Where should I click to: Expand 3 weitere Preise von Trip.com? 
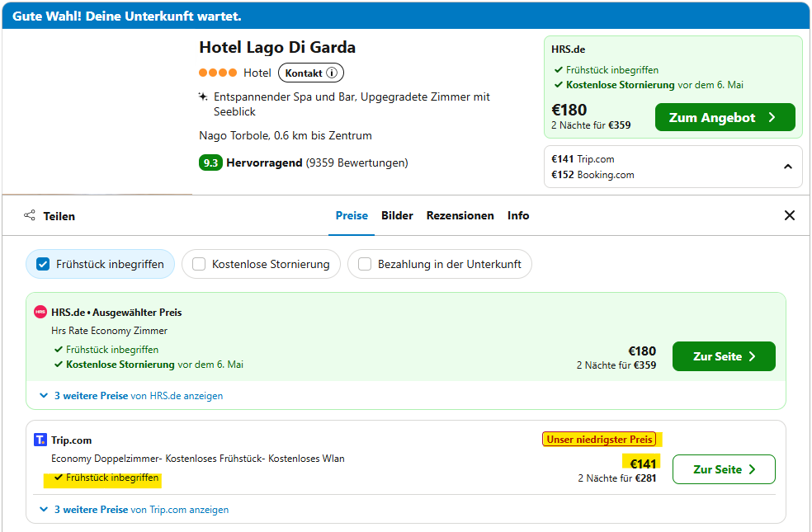coord(135,510)
